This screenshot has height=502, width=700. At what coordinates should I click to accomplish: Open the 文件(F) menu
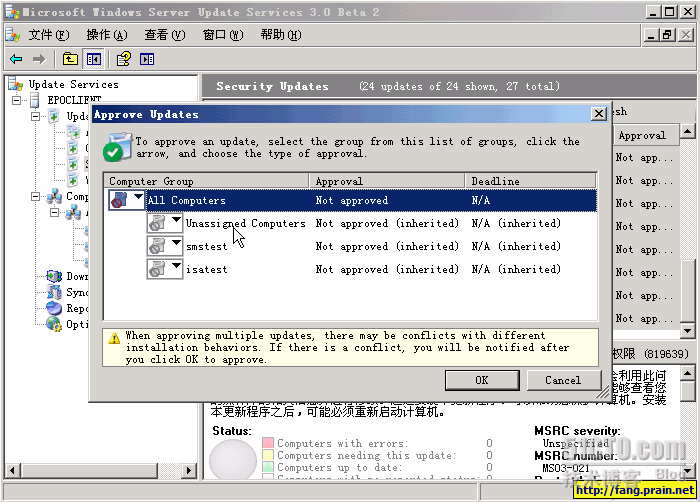49,35
